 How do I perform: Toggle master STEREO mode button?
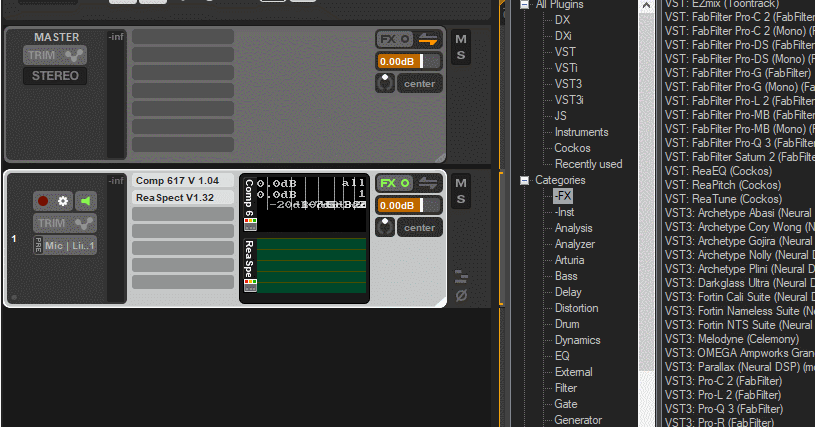(x=55, y=76)
